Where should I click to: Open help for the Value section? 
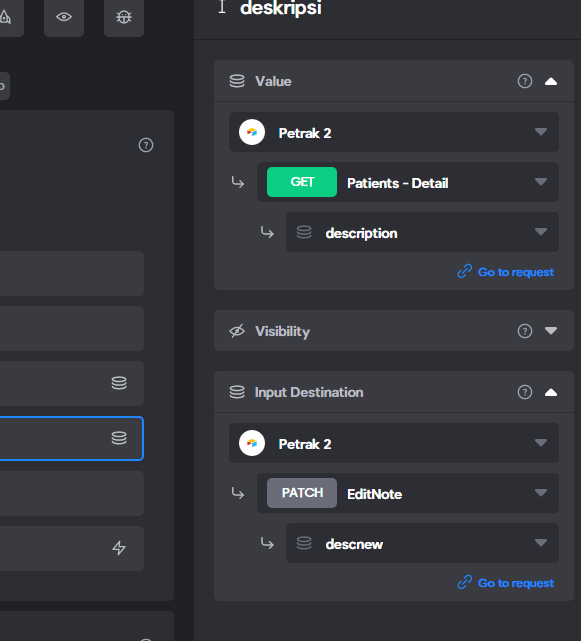pyautogui.click(x=525, y=81)
